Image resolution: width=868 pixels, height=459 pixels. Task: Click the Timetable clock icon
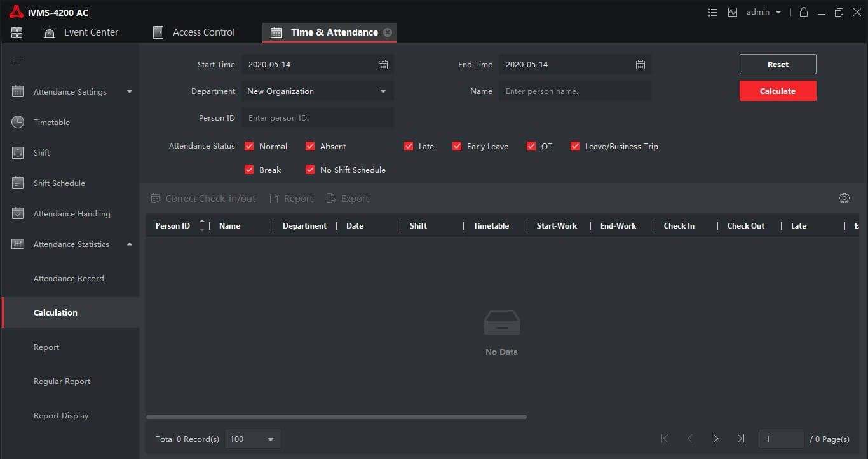(18, 122)
